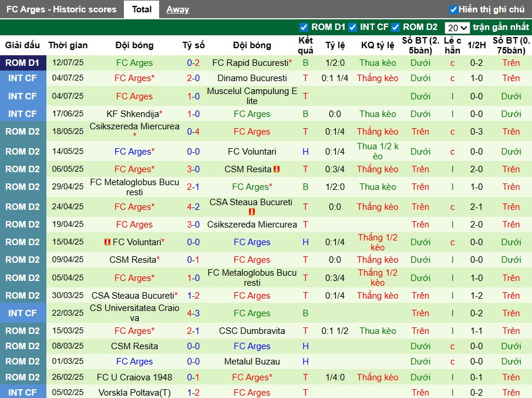The width and height of the screenshot is (532, 398).
Task: Open FC Arges link on 01/03/25
Action: 134,362
